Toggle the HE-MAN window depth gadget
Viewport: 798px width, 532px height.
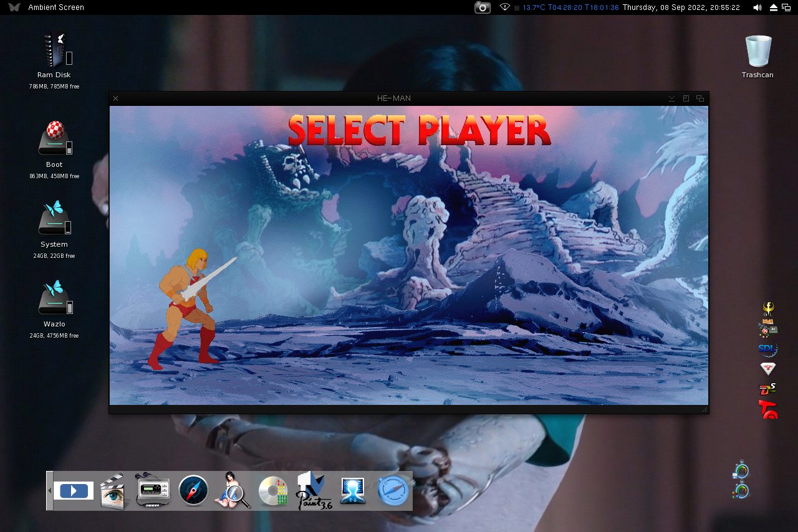click(x=699, y=98)
